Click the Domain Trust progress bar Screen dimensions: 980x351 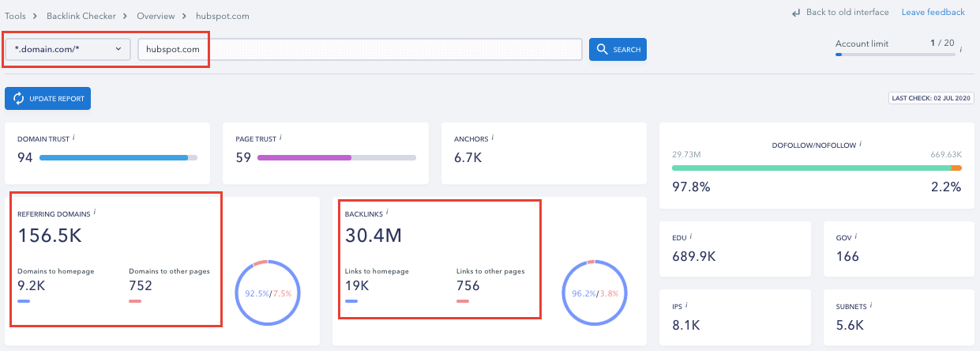118,157
